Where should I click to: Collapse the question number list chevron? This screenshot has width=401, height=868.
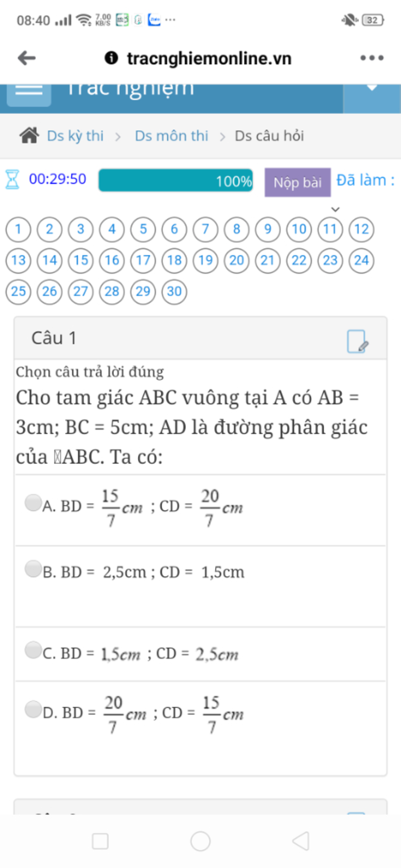point(335,209)
